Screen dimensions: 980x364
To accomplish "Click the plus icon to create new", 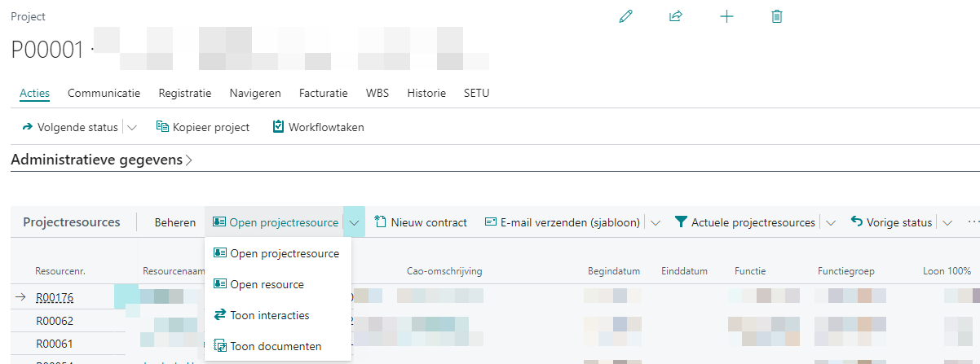I will tap(726, 16).
